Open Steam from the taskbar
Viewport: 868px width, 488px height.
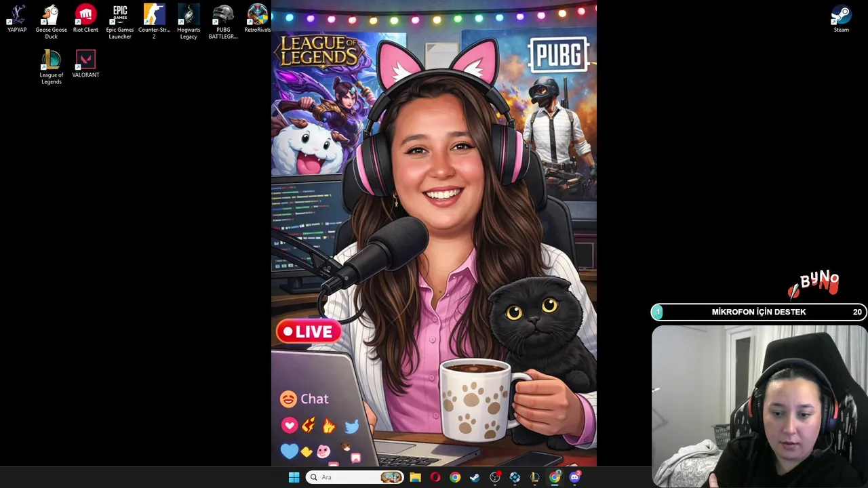click(x=475, y=477)
